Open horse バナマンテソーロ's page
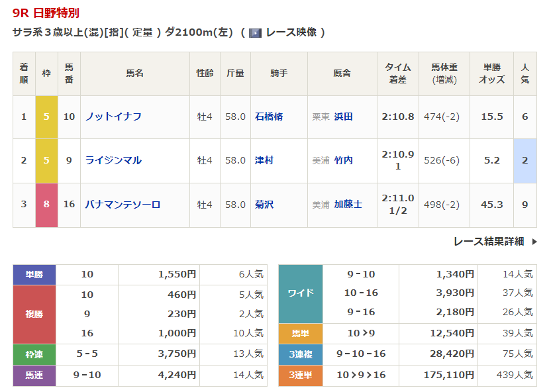The image size is (549, 392). tap(123, 205)
